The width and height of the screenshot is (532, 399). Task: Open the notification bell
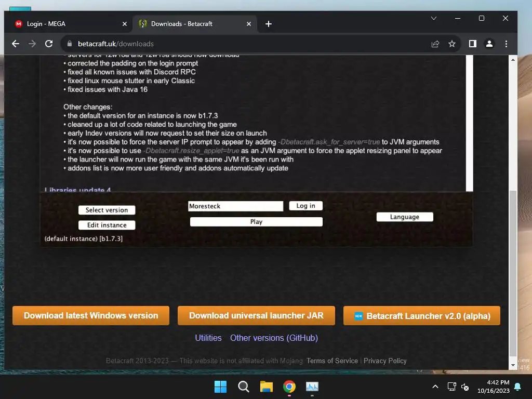(518, 387)
